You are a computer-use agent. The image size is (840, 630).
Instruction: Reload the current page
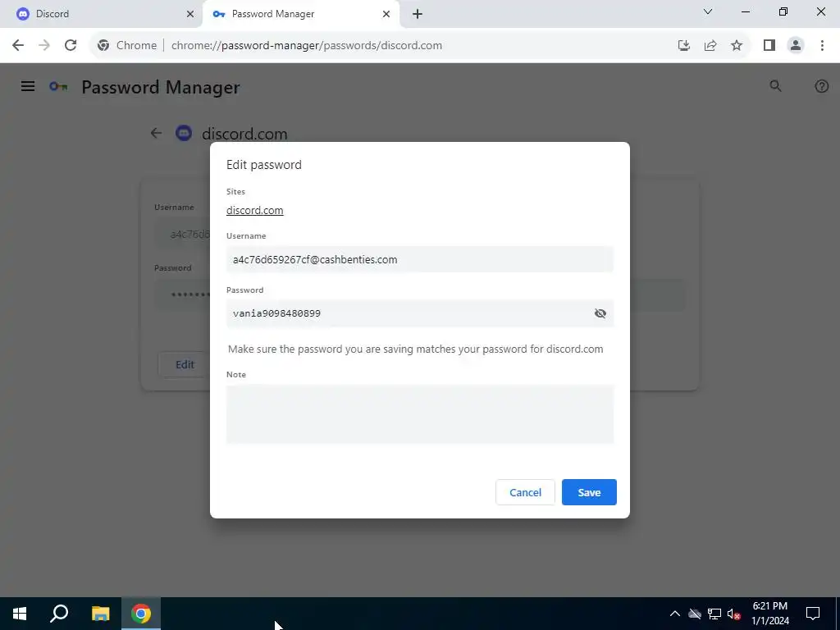(x=71, y=46)
